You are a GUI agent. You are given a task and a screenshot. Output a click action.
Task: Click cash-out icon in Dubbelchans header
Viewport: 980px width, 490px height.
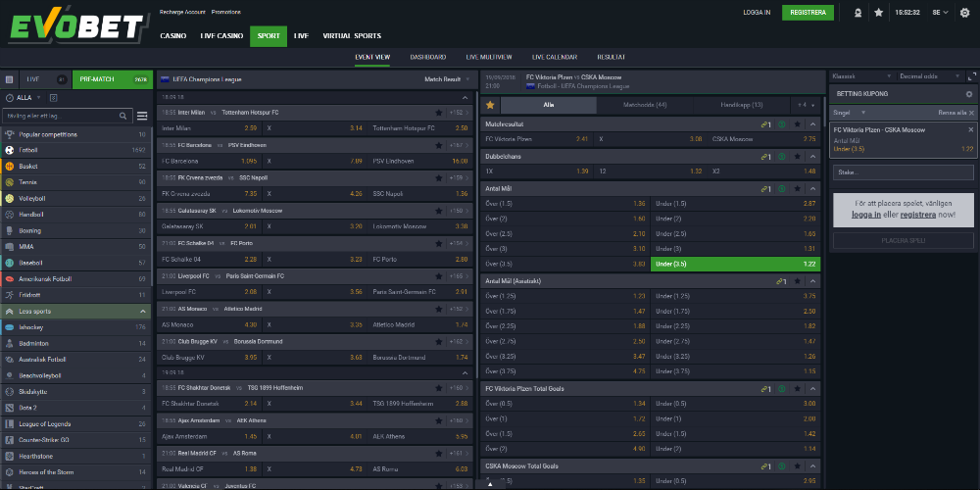click(x=782, y=156)
